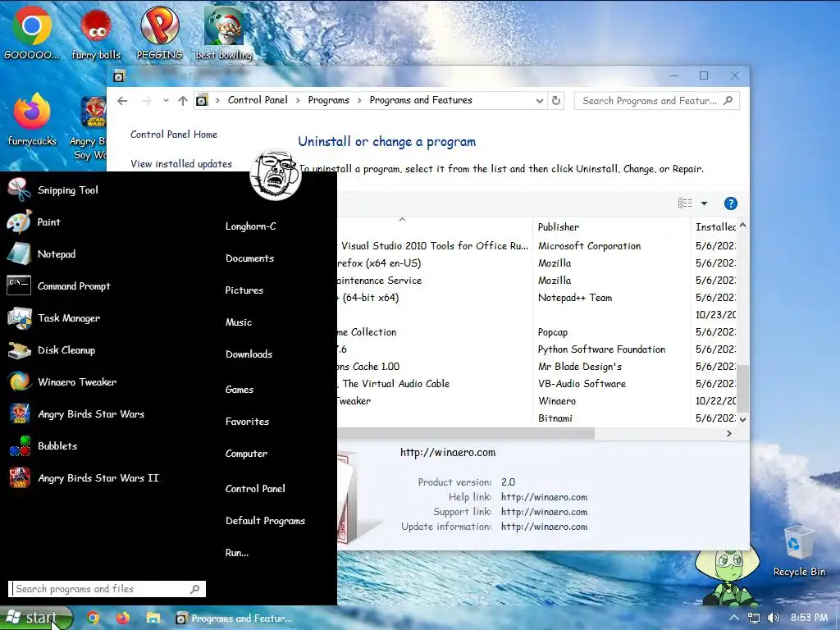Click the vertical scrollbar down arrow

742,419
